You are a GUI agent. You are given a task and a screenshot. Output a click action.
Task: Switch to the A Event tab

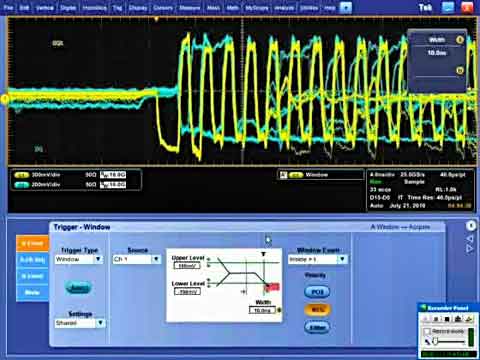point(32,243)
